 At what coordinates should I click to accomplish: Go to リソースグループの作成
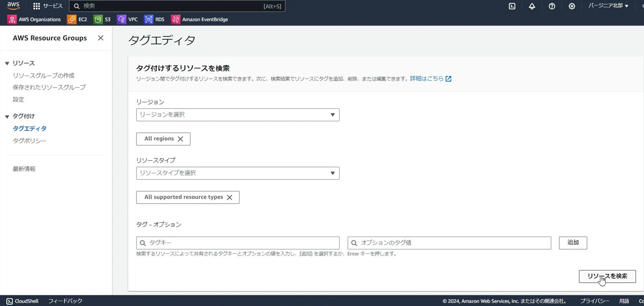(x=43, y=75)
